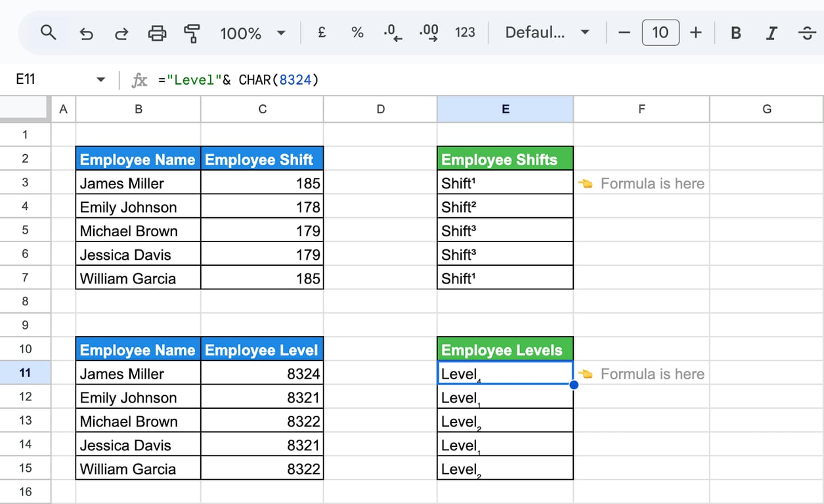Open the search menus magnifier icon
The height and width of the screenshot is (504, 824).
point(48,32)
